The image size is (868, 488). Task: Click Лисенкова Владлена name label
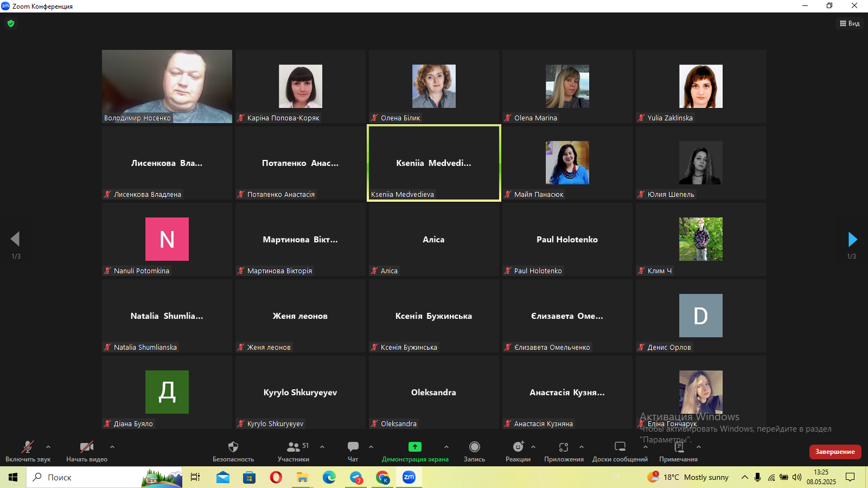148,194
